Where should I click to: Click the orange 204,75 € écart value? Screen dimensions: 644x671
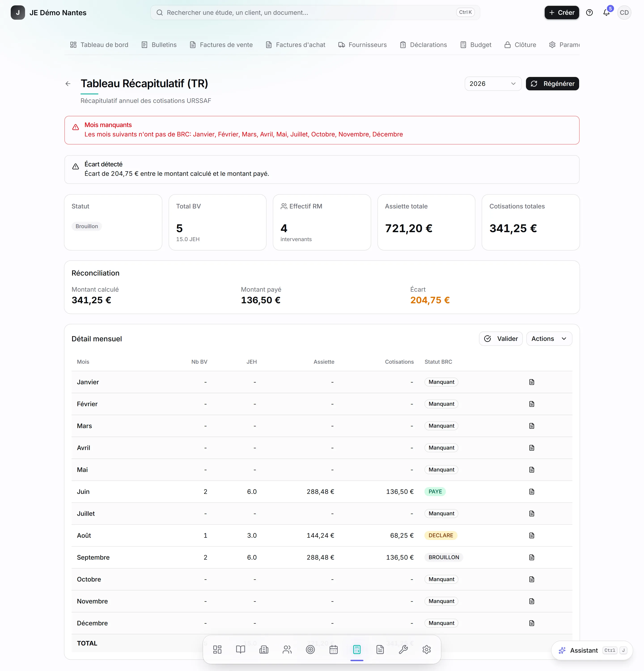tap(430, 300)
